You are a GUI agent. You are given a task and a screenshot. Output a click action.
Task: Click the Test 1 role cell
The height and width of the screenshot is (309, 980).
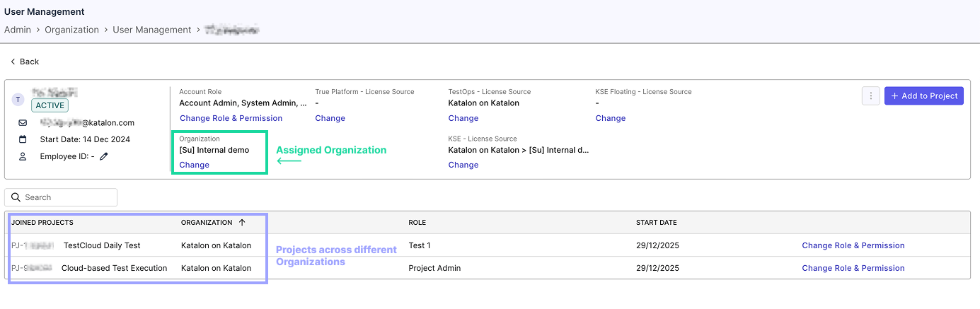[x=420, y=245]
